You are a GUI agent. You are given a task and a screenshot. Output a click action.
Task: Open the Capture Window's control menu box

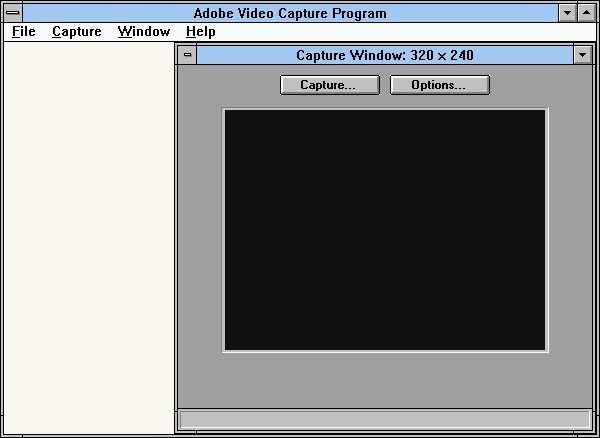coord(188,55)
